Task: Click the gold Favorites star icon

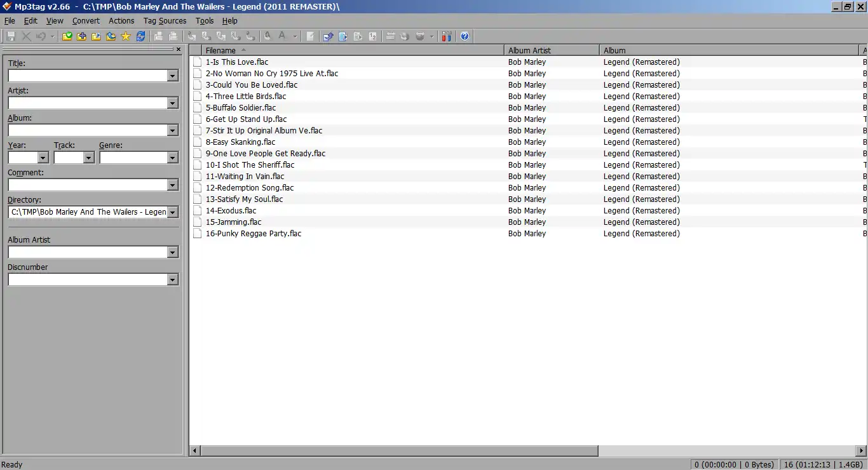Action: point(125,36)
